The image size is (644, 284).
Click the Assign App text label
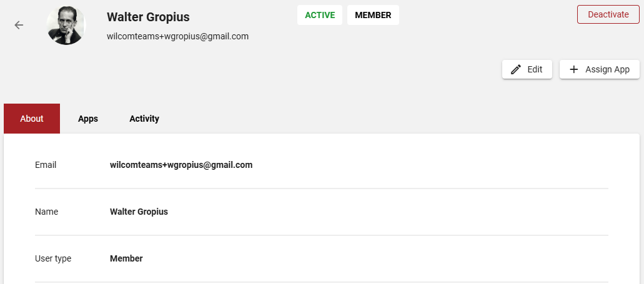(x=607, y=69)
